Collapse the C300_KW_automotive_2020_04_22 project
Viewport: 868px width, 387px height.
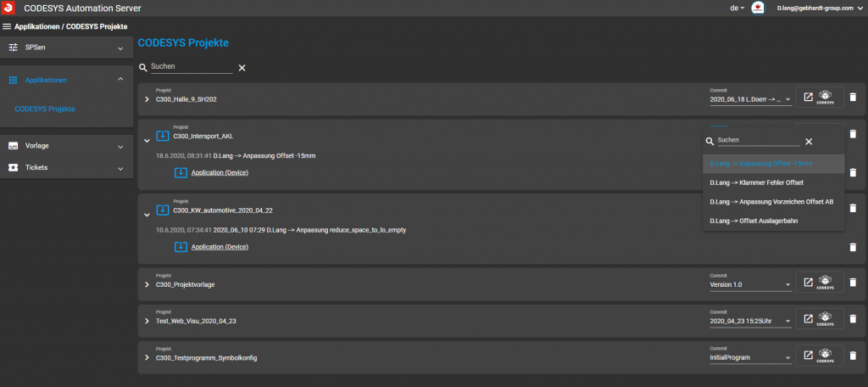(x=147, y=214)
